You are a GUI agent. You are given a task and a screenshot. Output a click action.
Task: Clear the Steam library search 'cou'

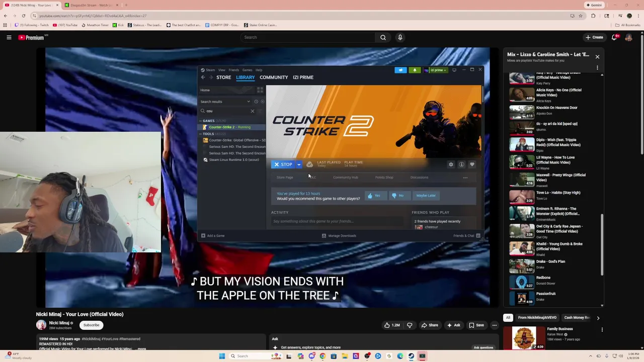click(x=253, y=111)
